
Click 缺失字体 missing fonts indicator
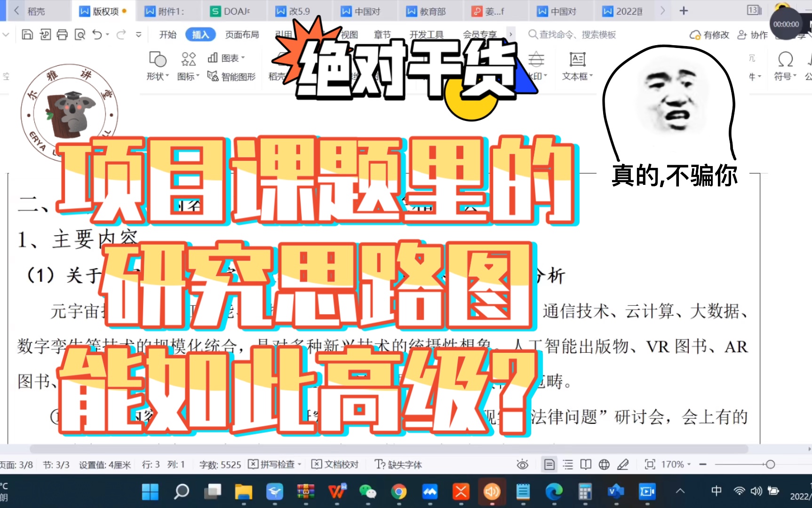coord(398,465)
